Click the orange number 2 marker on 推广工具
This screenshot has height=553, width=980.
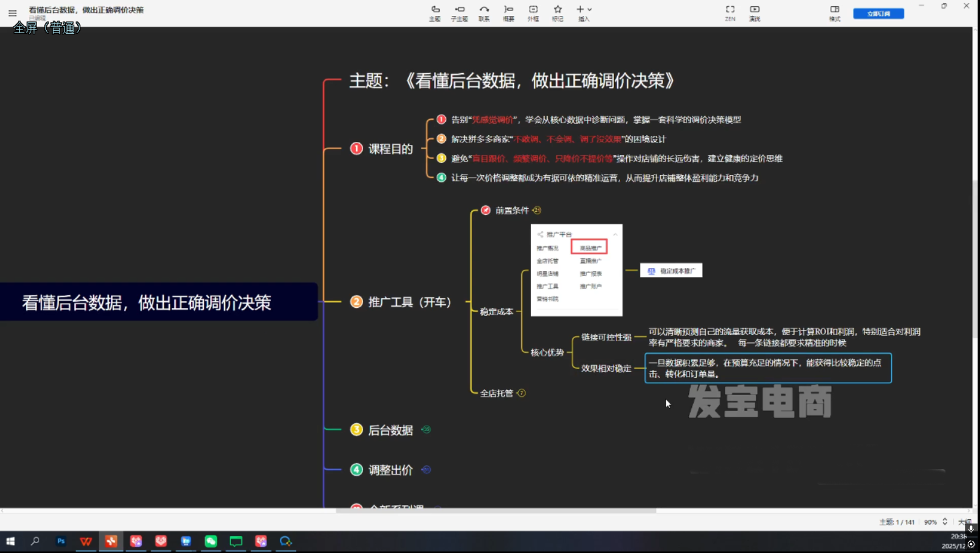(356, 302)
